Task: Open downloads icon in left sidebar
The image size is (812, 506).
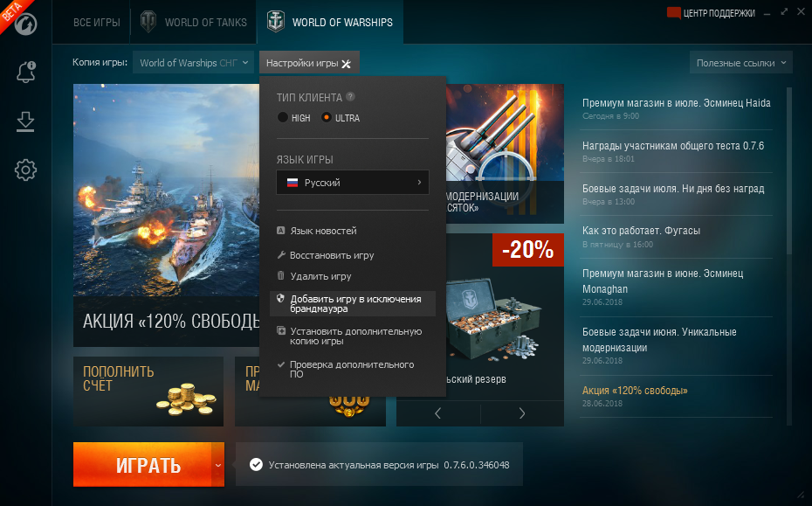Action: (x=25, y=121)
